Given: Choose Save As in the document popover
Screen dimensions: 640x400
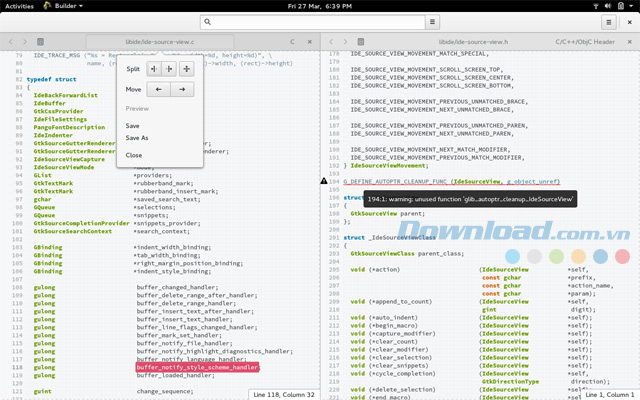Looking at the screenshot, I should [137, 138].
